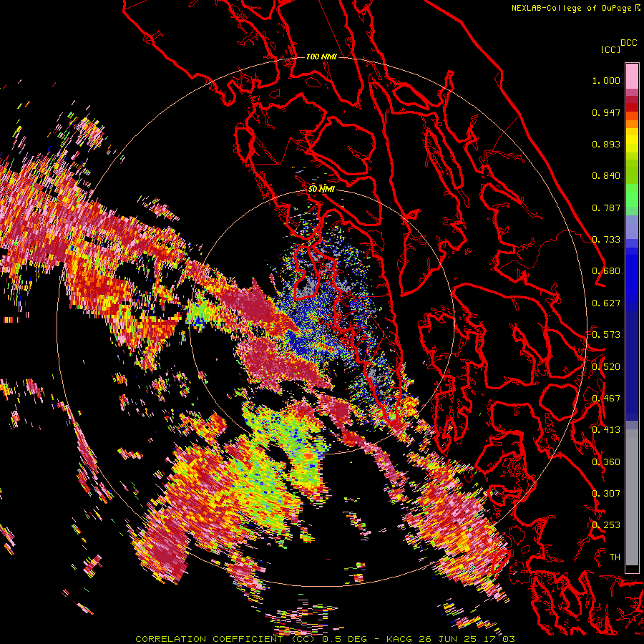Screen dimensions: 644x644
Task: Click the gray bottom segment of color bar
Action: click(x=632, y=497)
